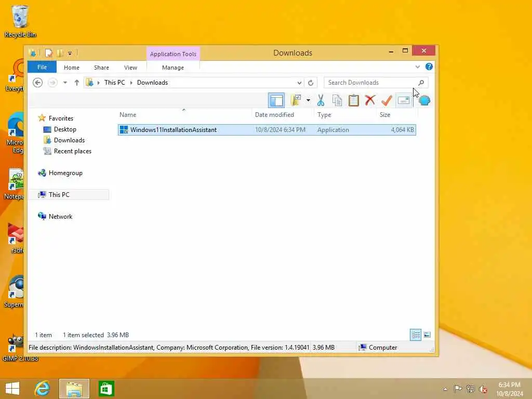
Task: Refresh the Downloads folder
Action: (311, 83)
